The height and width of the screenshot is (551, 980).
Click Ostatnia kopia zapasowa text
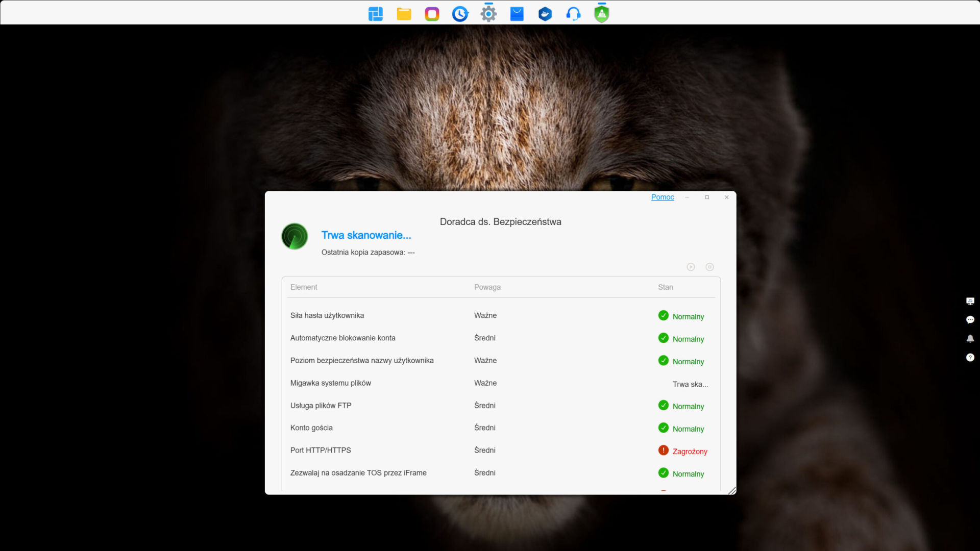tap(368, 252)
